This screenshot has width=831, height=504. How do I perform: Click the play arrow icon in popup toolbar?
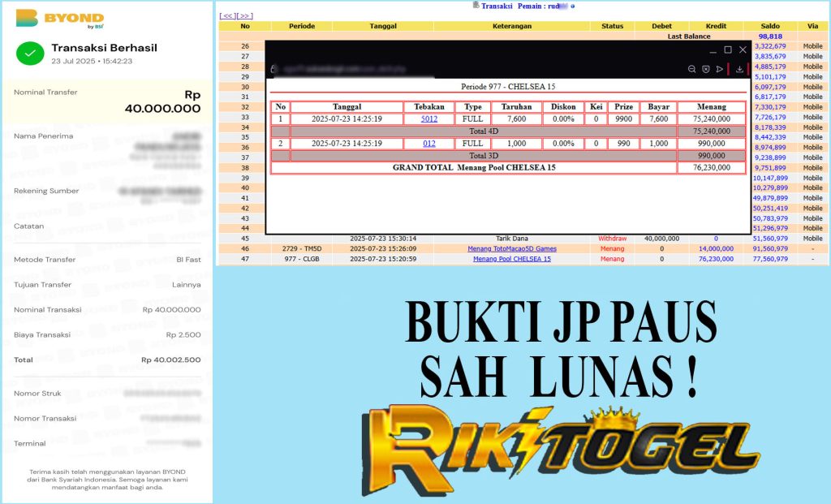pos(718,70)
